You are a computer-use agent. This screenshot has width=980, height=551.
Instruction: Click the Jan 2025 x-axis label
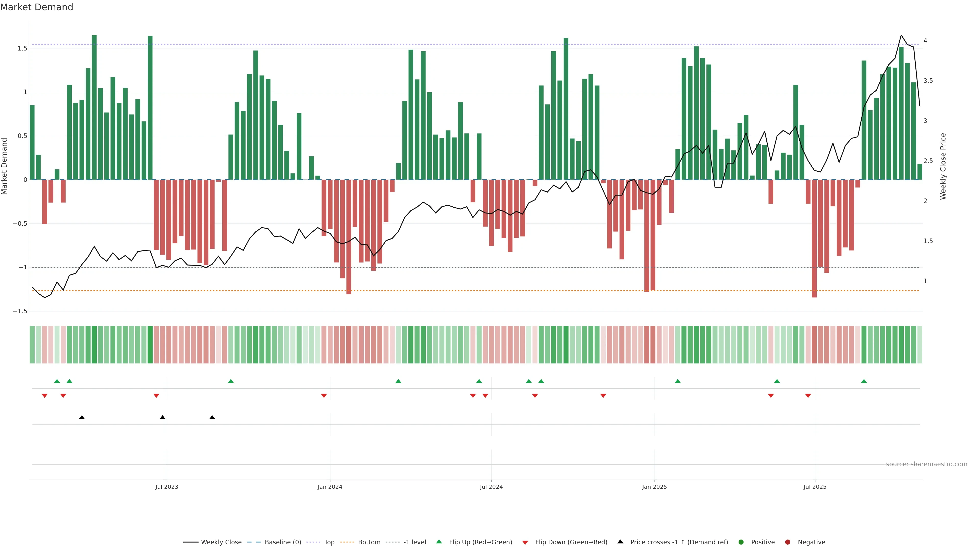pos(654,487)
